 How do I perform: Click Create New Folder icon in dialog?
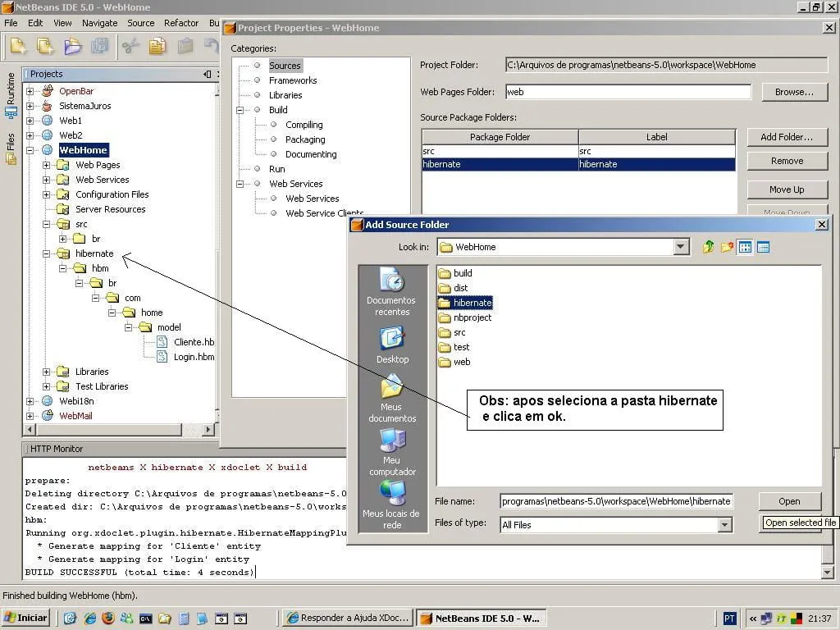coord(727,247)
